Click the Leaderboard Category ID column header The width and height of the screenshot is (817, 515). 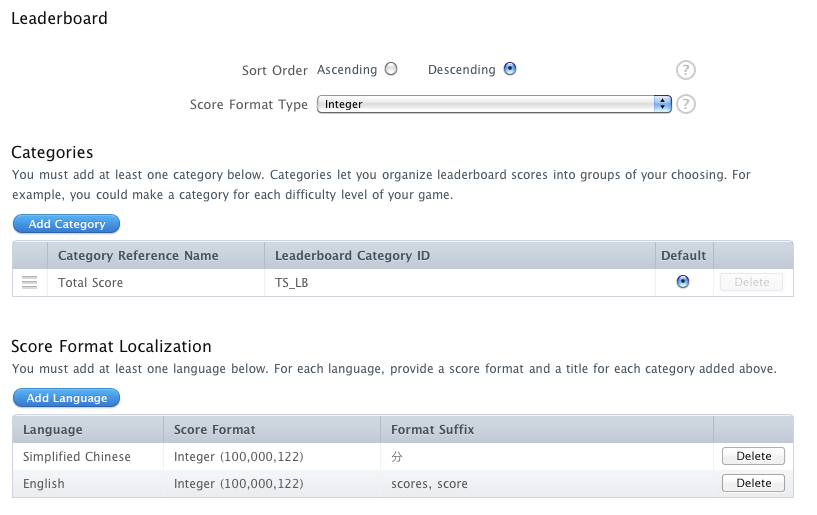click(x=460, y=255)
